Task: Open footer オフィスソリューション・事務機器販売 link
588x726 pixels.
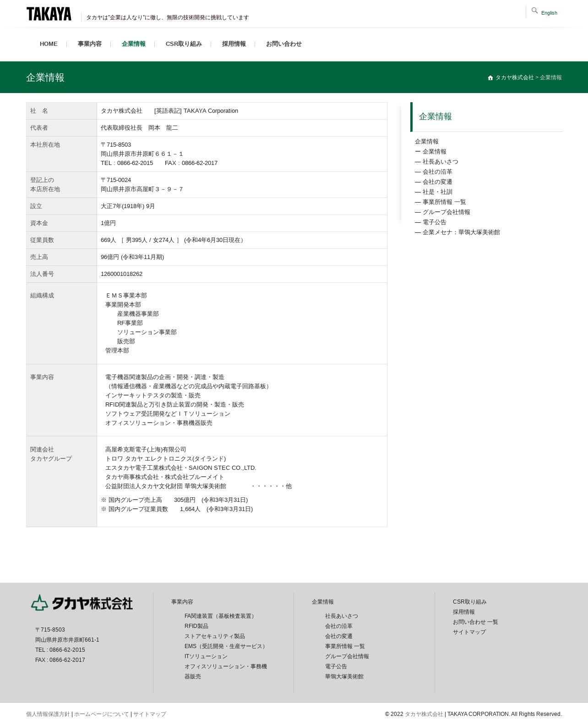Action: (x=226, y=671)
